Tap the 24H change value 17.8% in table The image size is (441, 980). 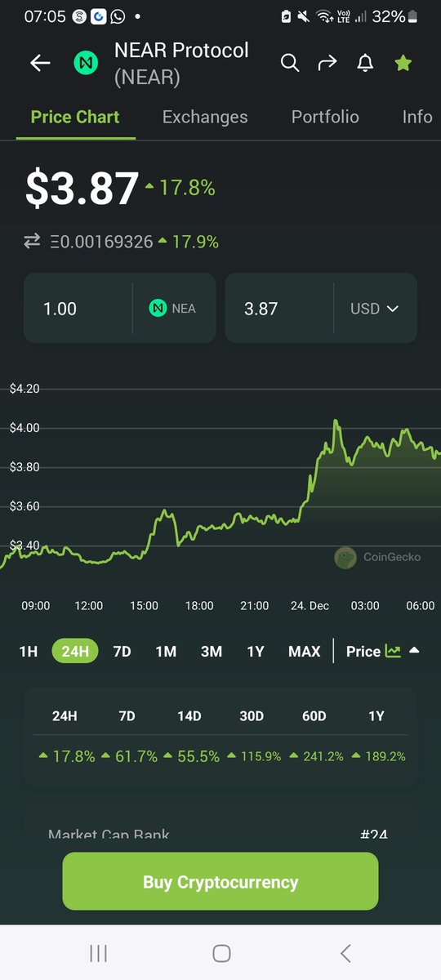67,756
